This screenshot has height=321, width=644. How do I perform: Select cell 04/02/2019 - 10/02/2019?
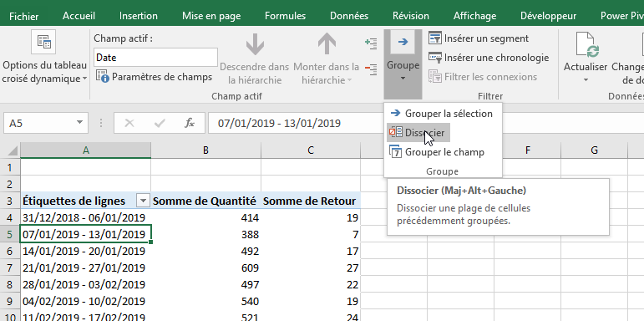pyautogui.click(x=85, y=301)
